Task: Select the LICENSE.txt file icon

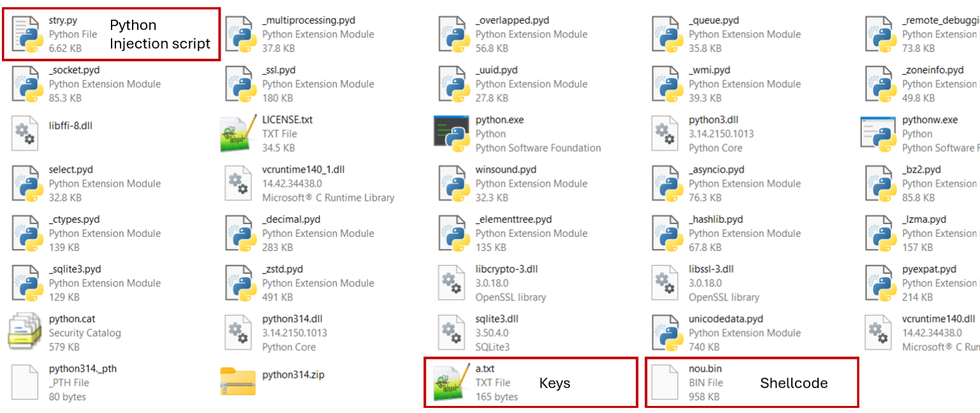Action: pyautogui.click(x=238, y=134)
